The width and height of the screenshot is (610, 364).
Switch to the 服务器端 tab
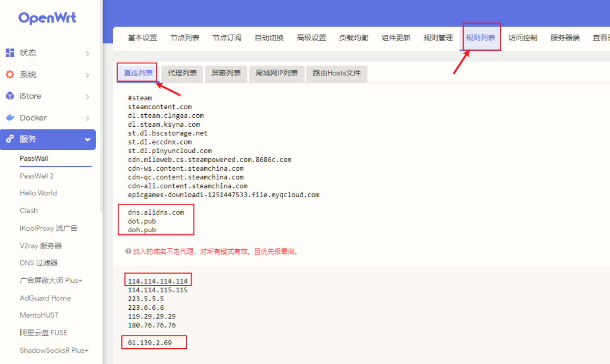(565, 38)
